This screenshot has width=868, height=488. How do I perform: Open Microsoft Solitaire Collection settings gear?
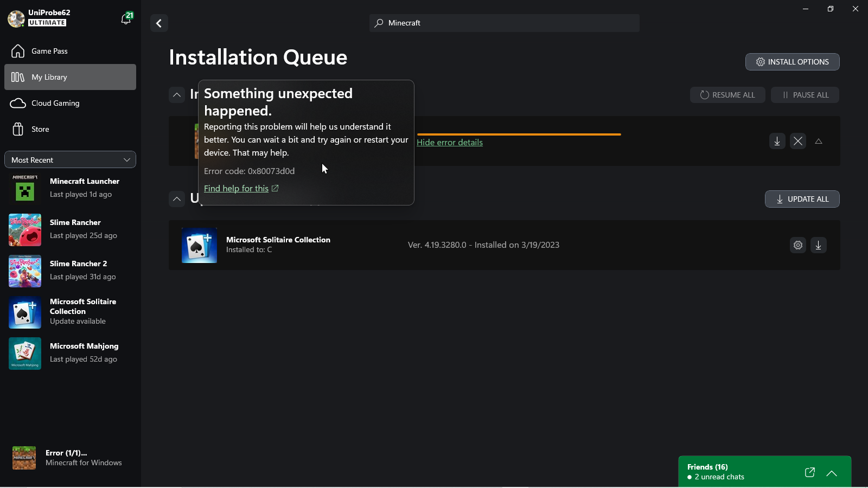coord(797,245)
